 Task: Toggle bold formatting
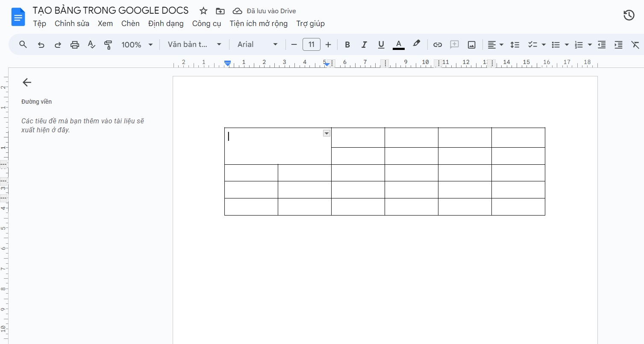(347, 44)
